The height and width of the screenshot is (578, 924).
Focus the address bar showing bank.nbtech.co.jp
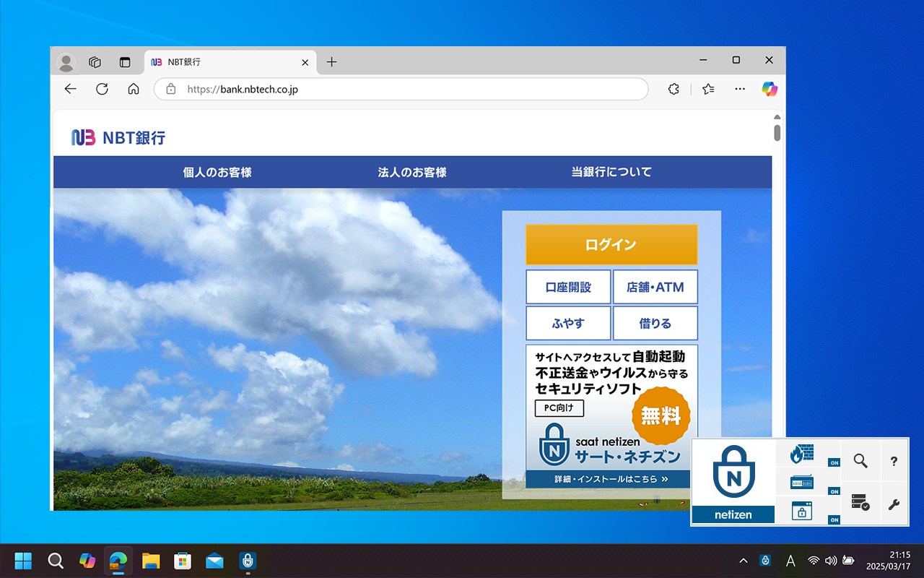[401, 89]
